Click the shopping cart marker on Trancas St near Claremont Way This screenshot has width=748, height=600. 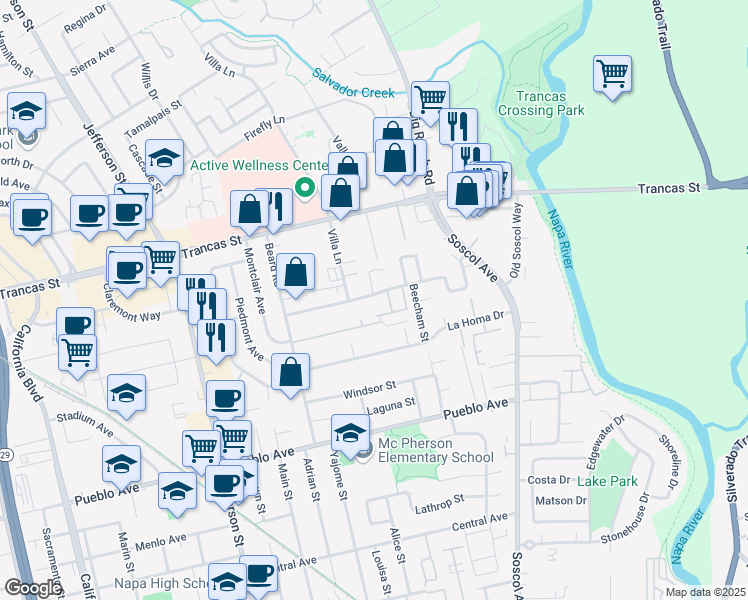(x=162, y=260)
